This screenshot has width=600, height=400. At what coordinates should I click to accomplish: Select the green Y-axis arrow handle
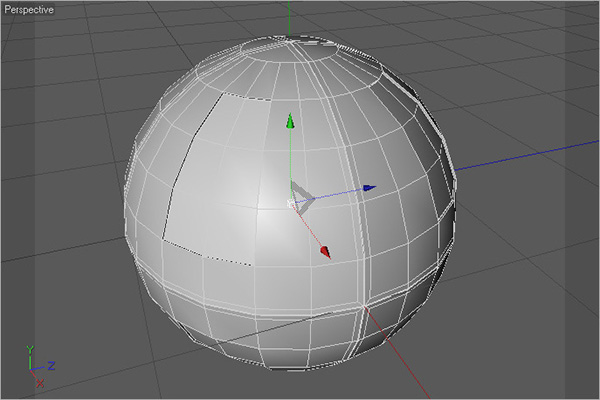(x=290, y=121)
